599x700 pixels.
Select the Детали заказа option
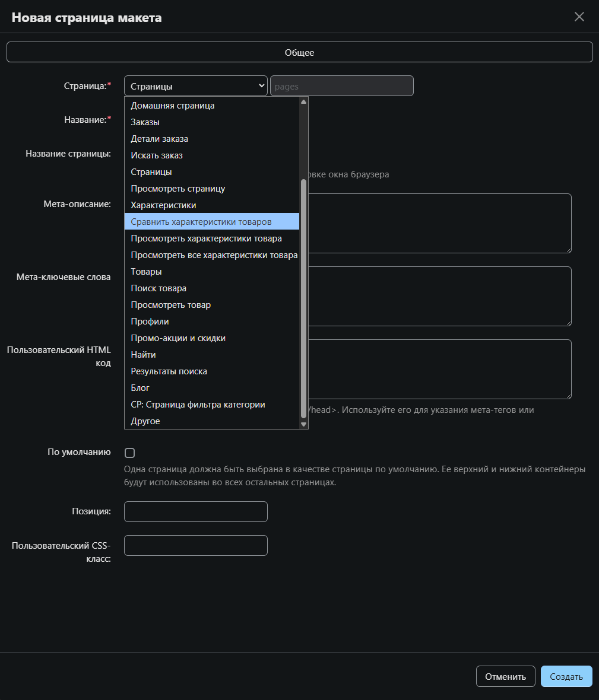pyautogui.click(x=159, y=139)
